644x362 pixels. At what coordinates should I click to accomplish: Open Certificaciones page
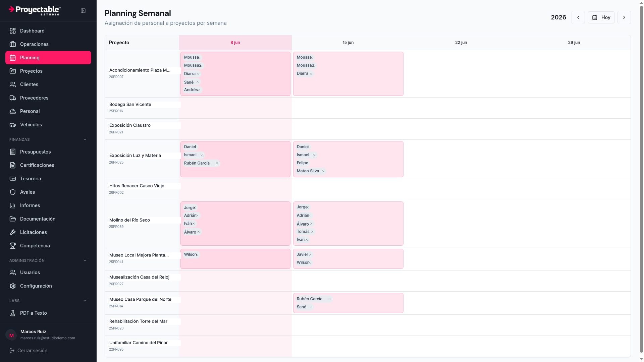[x=48, y=165]
